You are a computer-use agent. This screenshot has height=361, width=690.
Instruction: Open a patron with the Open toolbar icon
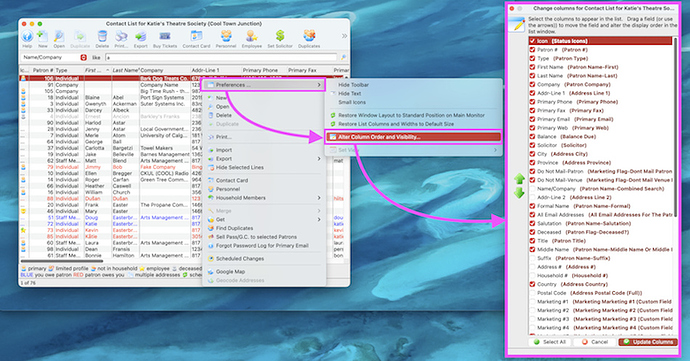59,37
